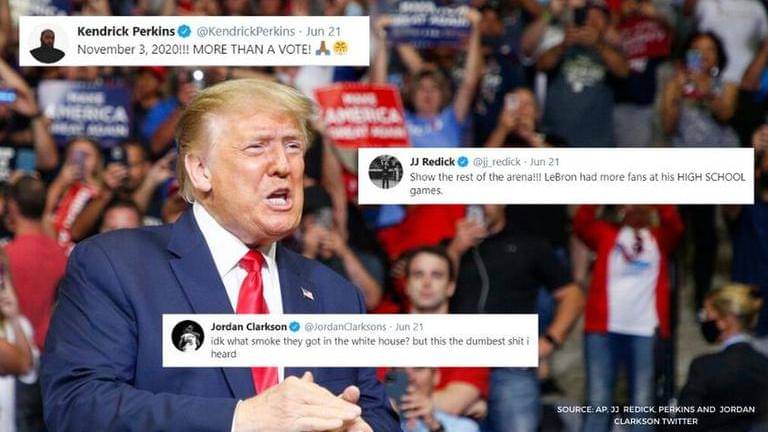Click Kendrick Perkins' profile avatar
This screenshot has width=768, height=432.
pos(47,44)
